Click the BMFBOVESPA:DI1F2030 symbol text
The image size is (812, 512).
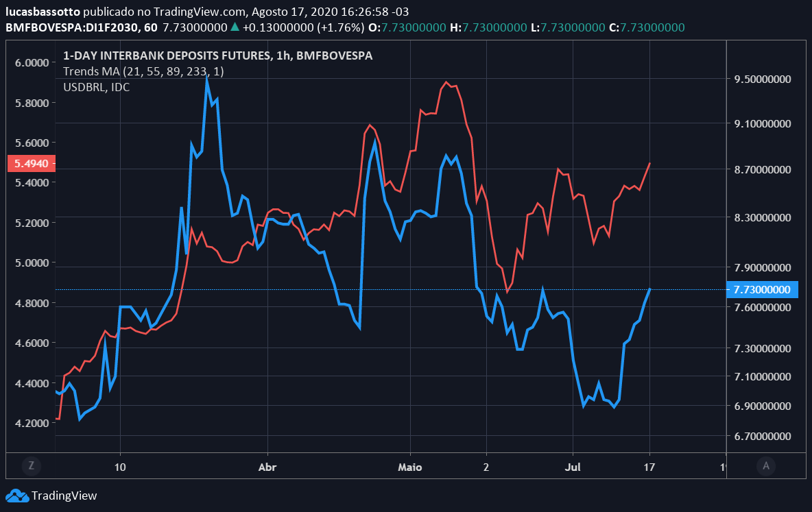click(x=82, y=27)
